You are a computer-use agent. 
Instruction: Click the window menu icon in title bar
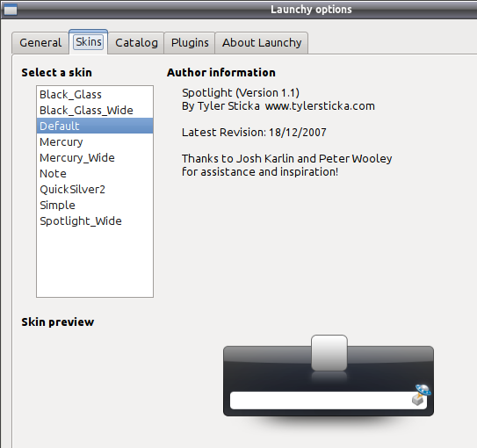[10, 10]
